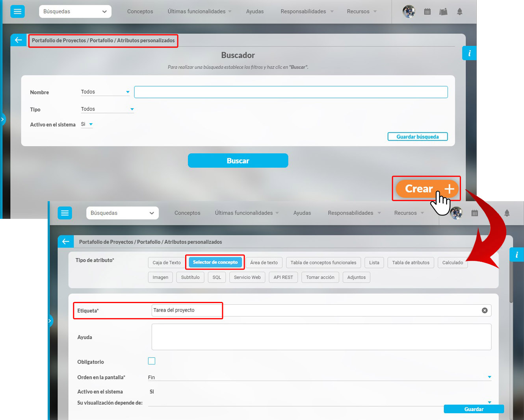Click the back arrow in lower breadcrumb
The image size is (524, 420).
(65, 242)
